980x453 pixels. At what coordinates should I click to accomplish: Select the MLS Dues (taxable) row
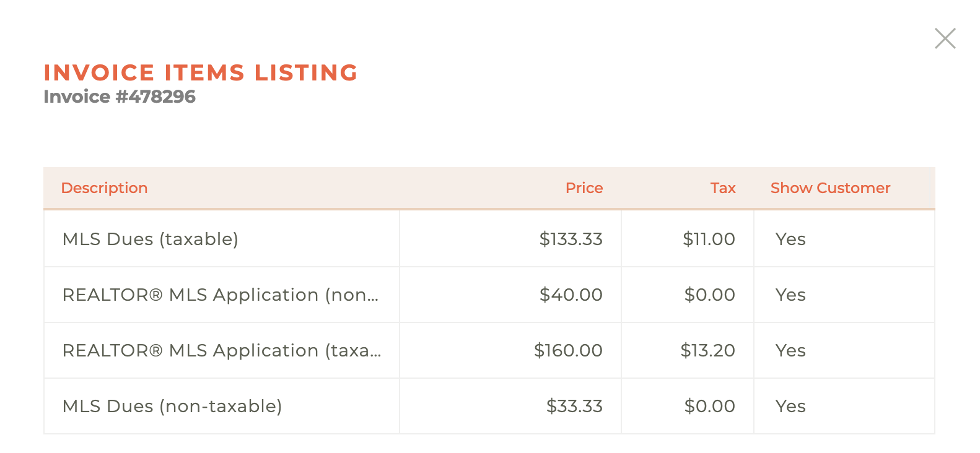(x=150, y=239)
